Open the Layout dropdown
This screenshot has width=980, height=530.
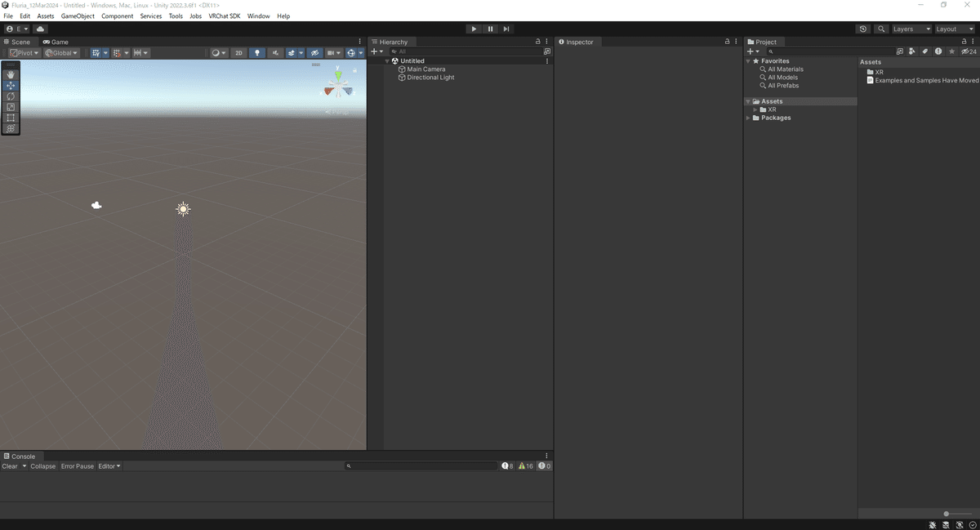coord(955,29)
